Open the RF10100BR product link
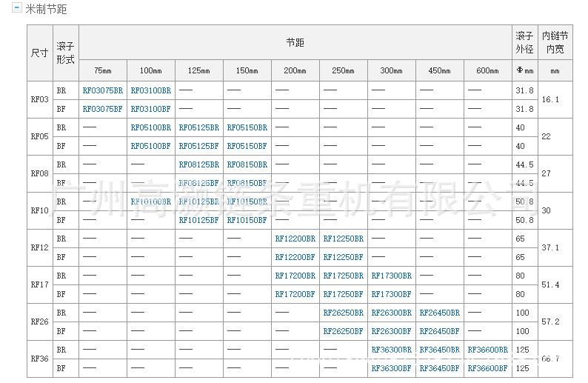Screen dimensions: 588x383 click(x=150, y=202)
